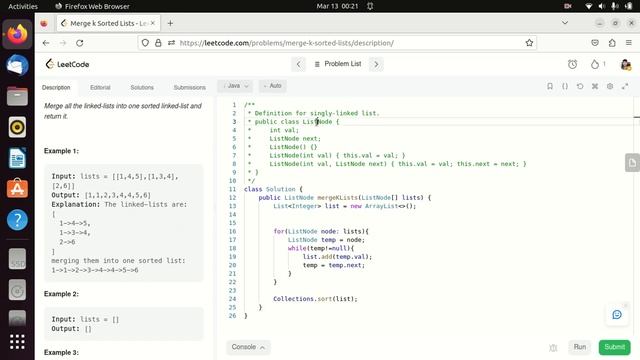Viewport: 640px width, 360px height.
Task: Go to previous problem arrow
Action: [x=298, y=64]
